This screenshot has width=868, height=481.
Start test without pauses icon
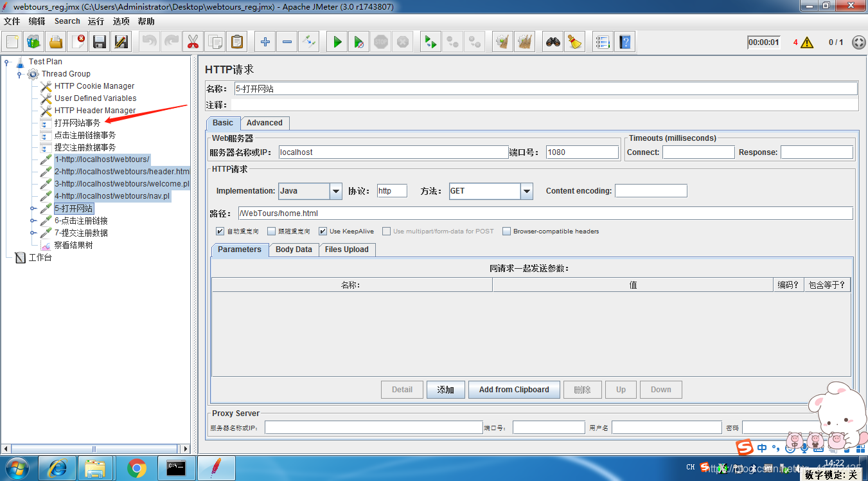tap(359, 42)
